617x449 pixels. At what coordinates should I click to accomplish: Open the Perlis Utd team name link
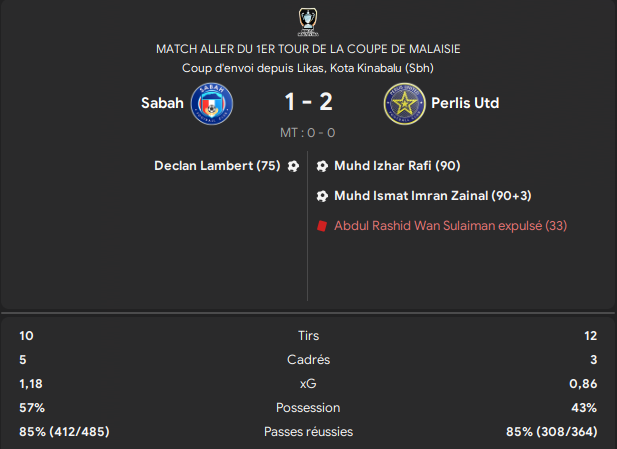click(x=465, y=103)
